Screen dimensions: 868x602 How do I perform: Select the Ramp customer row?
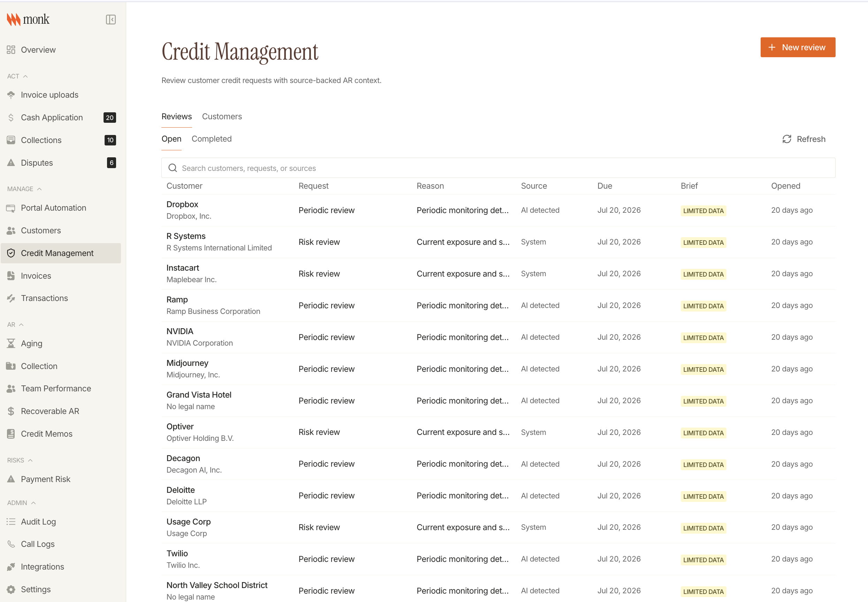(498, 305)
